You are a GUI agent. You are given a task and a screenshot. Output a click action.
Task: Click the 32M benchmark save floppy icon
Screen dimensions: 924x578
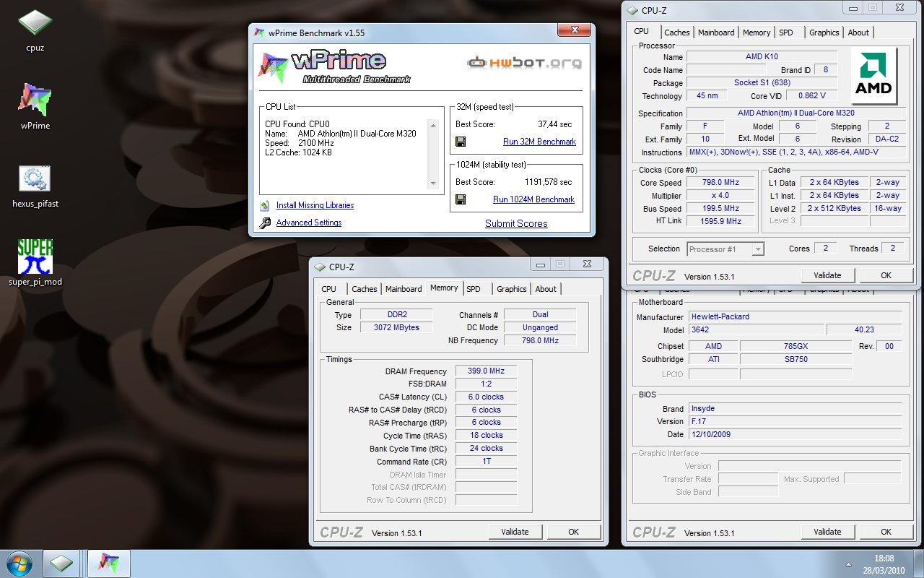coord(461,142)
